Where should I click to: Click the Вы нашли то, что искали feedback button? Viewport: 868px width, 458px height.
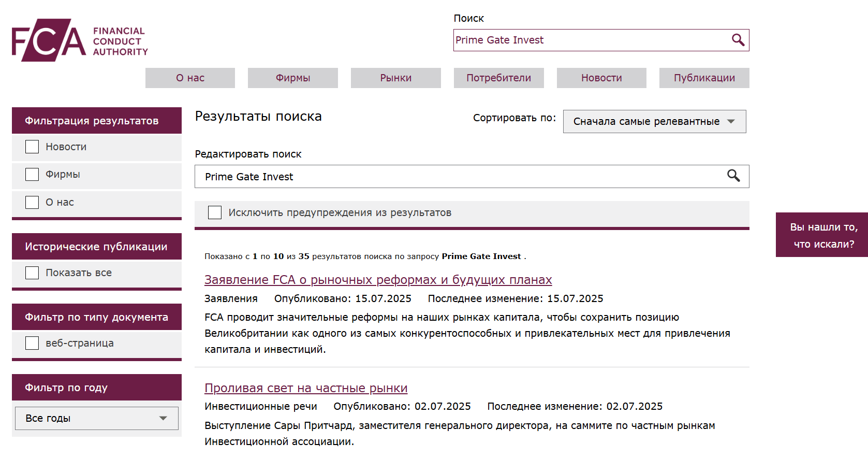822,235
